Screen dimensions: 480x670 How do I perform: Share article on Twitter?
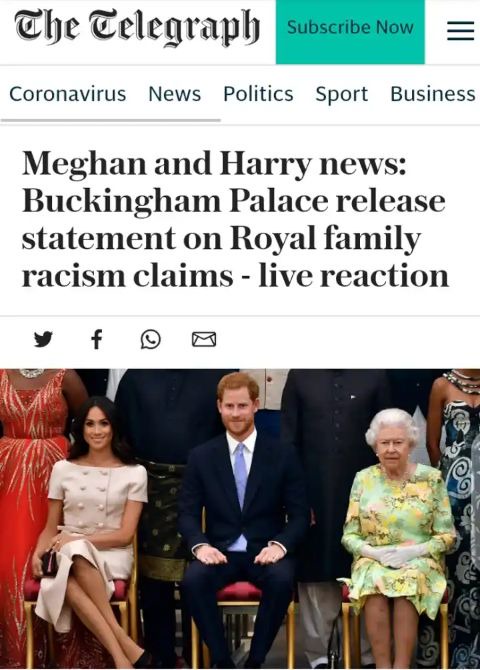pos(43,339)
